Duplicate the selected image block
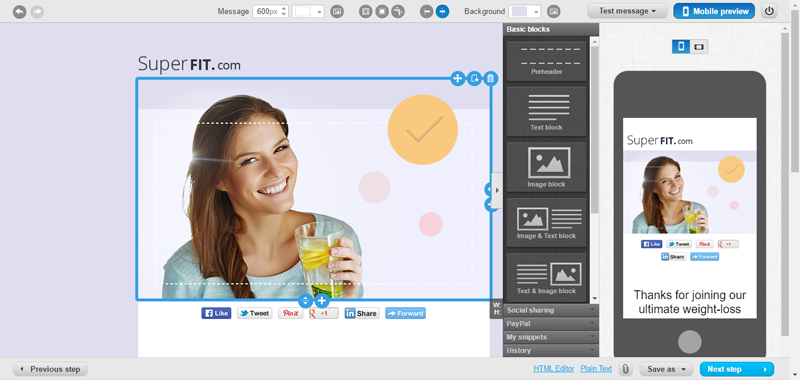Viewport: 800px width, 380px height. [474, 79]
